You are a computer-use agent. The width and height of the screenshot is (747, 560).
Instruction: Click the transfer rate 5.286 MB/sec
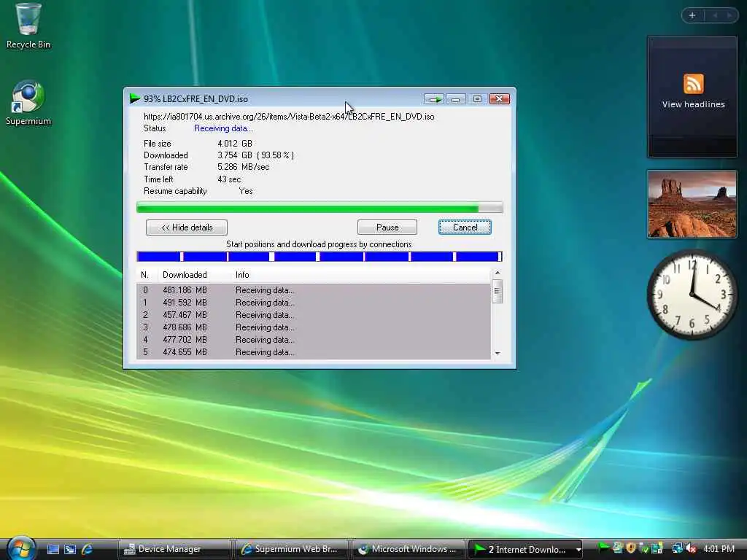pyautogui.click(x=244, y=167)
